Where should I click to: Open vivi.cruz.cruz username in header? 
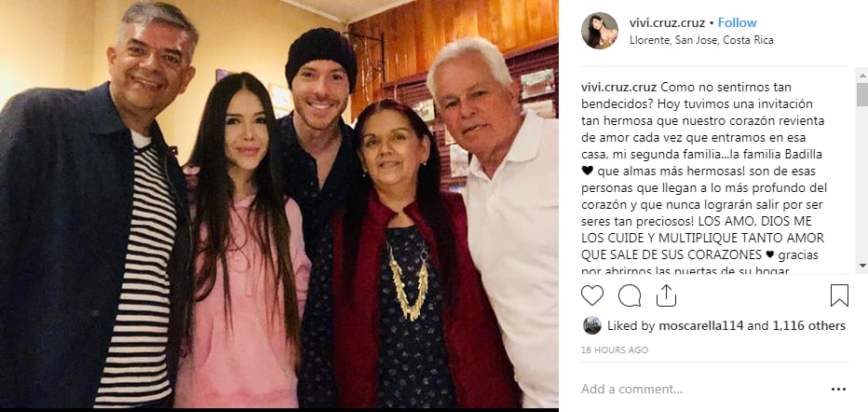667,22
